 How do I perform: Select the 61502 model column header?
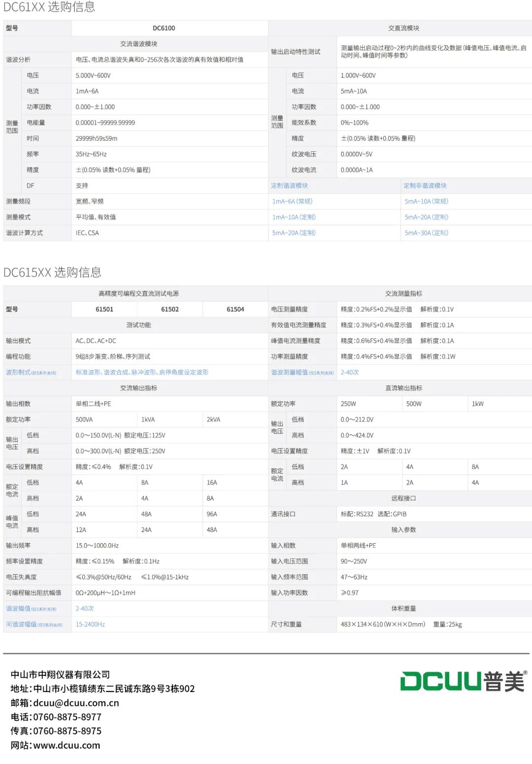click(170, 310)
